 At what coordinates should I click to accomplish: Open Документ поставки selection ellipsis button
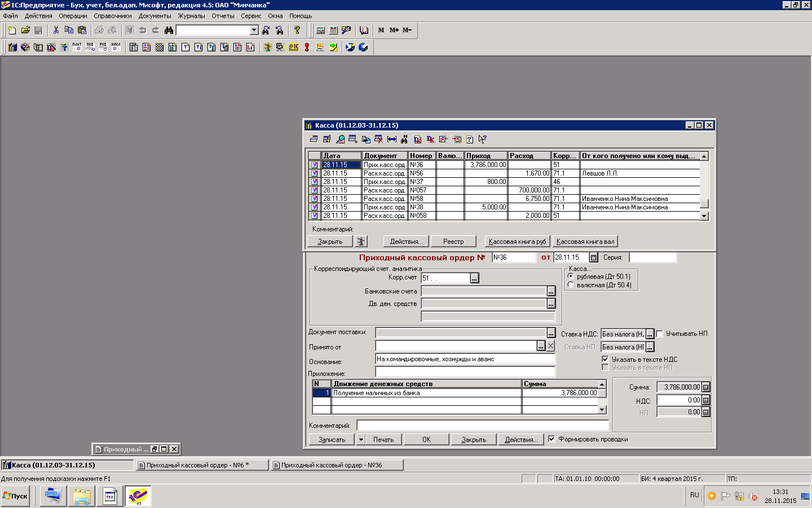551,333
